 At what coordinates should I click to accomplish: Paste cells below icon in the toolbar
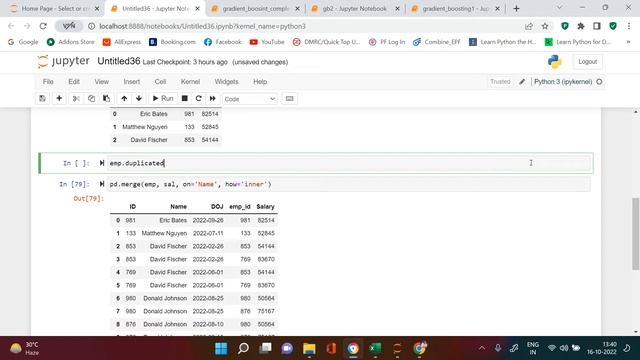point(107,99)
